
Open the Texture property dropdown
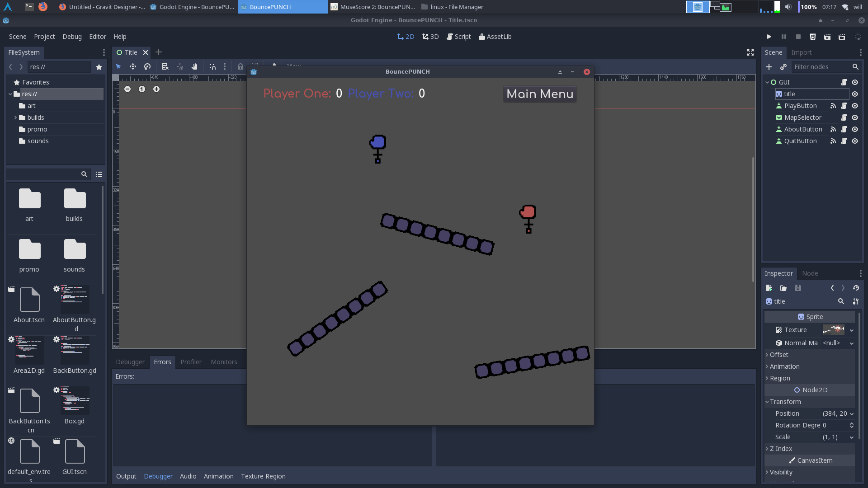[x=852, y=330]
